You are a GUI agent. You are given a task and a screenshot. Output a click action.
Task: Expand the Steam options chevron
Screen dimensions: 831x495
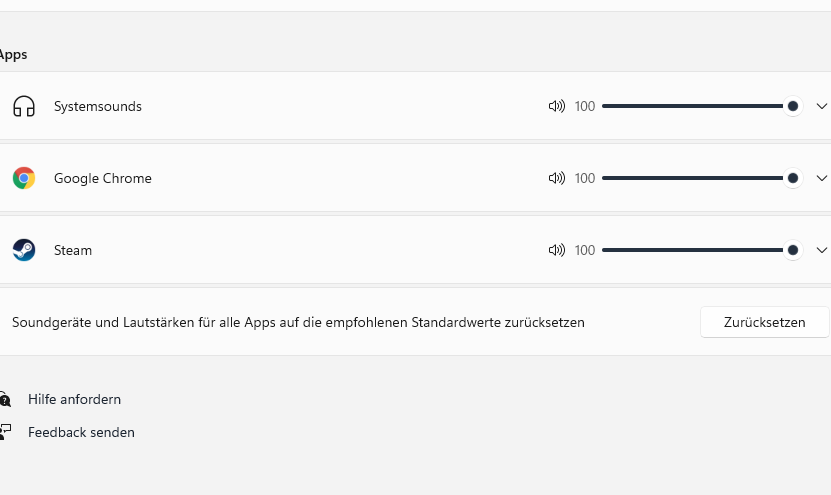click(x=822, y=250)
